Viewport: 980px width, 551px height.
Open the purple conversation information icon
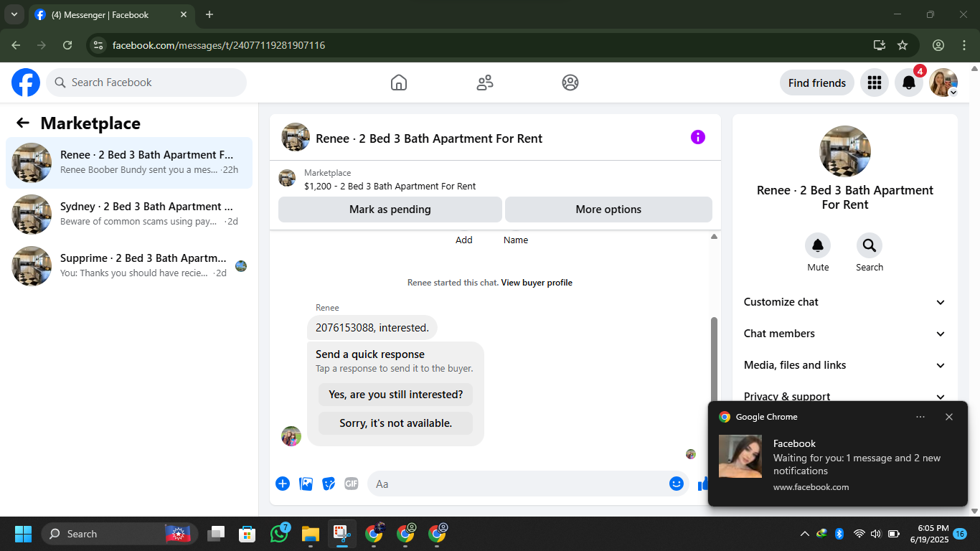(698, 137)
